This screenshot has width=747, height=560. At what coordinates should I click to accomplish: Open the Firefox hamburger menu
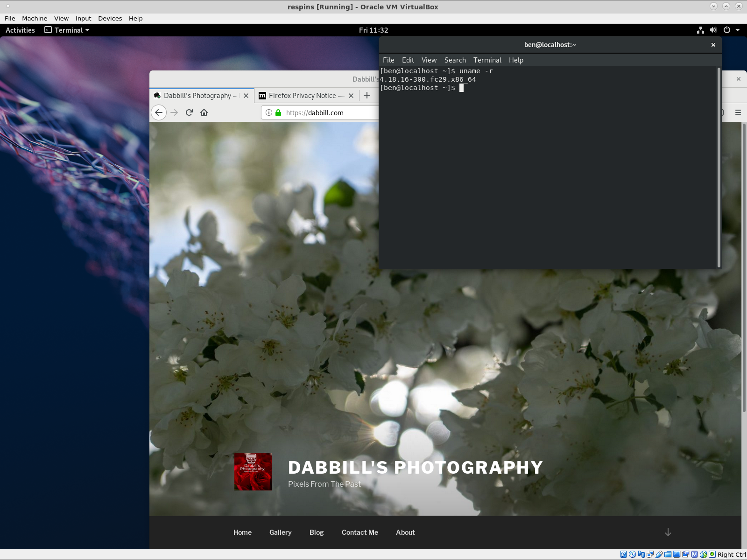pyautogui.click(x=738, y=112)
